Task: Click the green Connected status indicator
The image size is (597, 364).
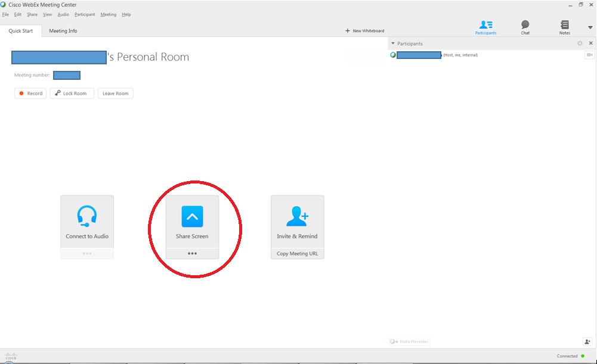Action: click(583, 356)
